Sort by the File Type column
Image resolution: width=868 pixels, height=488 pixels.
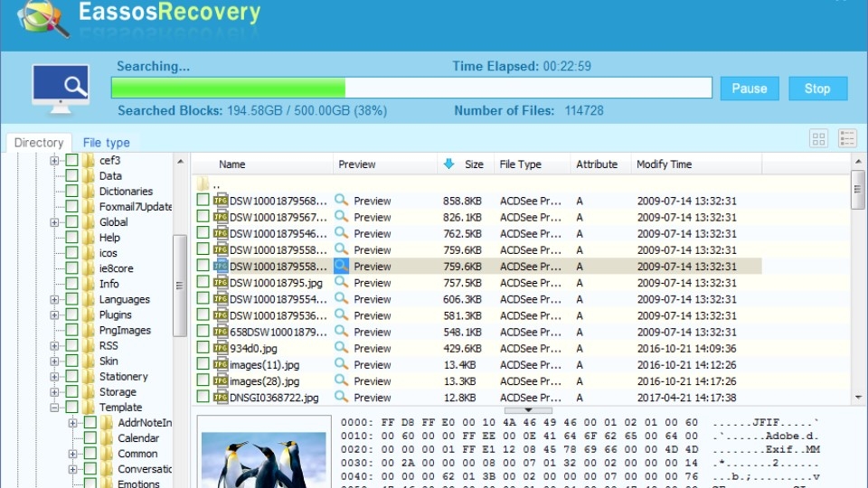coord(532,164)
